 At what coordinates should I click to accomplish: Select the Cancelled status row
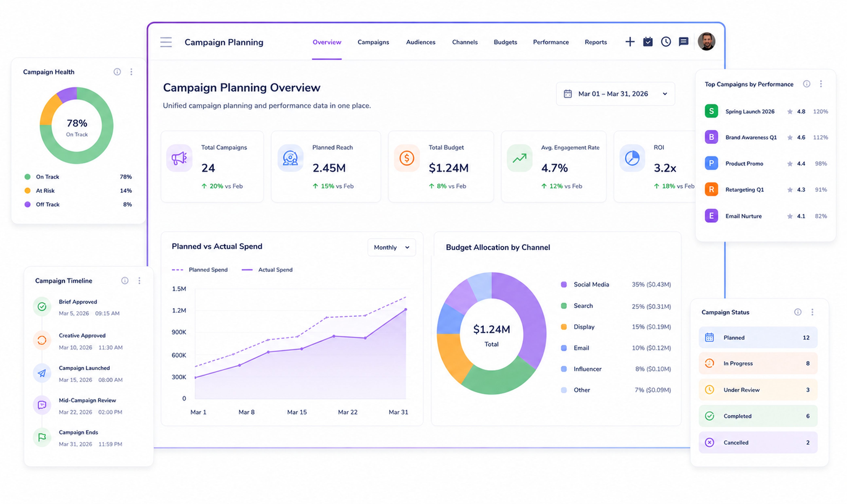(x=758, y=443)
